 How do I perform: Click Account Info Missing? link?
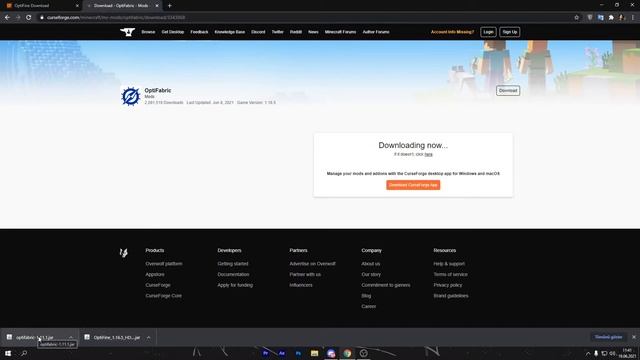click(x=452, y=32)
